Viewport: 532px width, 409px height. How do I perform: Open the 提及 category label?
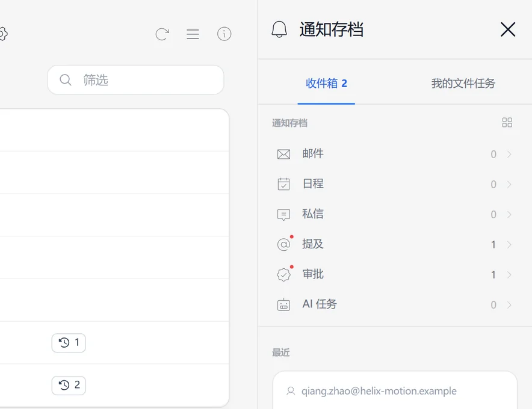[313, 244]
